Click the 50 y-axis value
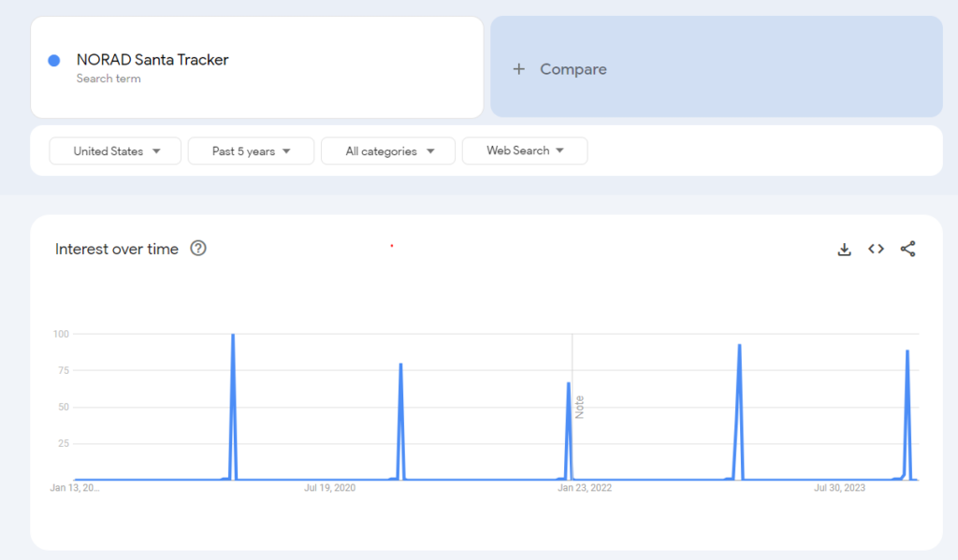 [x=64, y=407]
